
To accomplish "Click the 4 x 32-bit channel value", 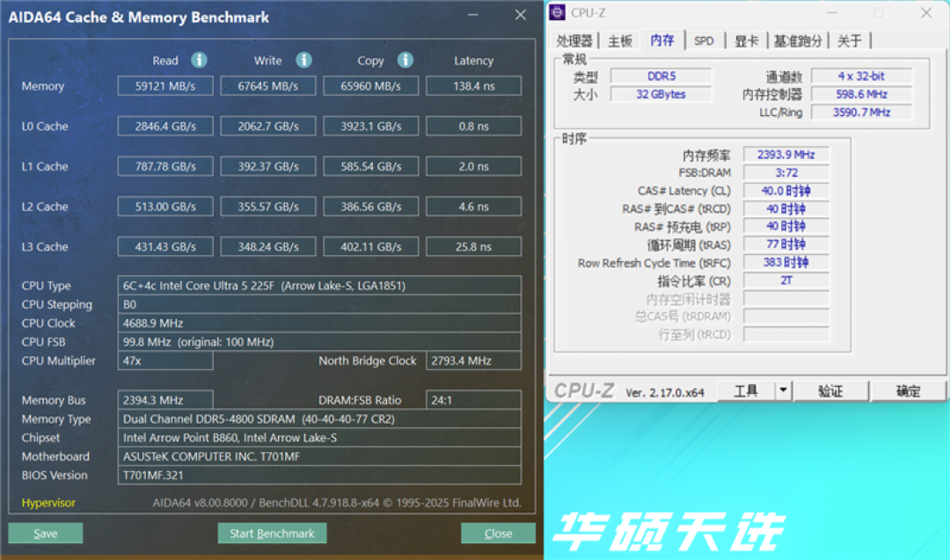I will 861,76.
